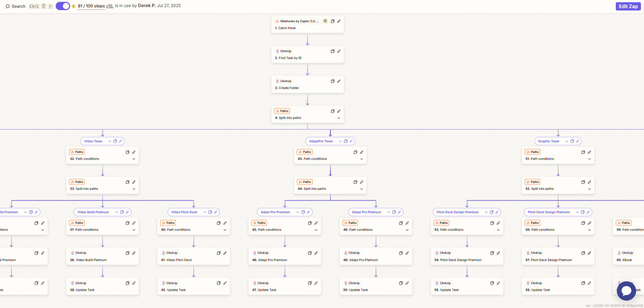This screenshot has height=308, width=644.
Task: Copy step 42 Update Task
Action: [x=219, y=283]
